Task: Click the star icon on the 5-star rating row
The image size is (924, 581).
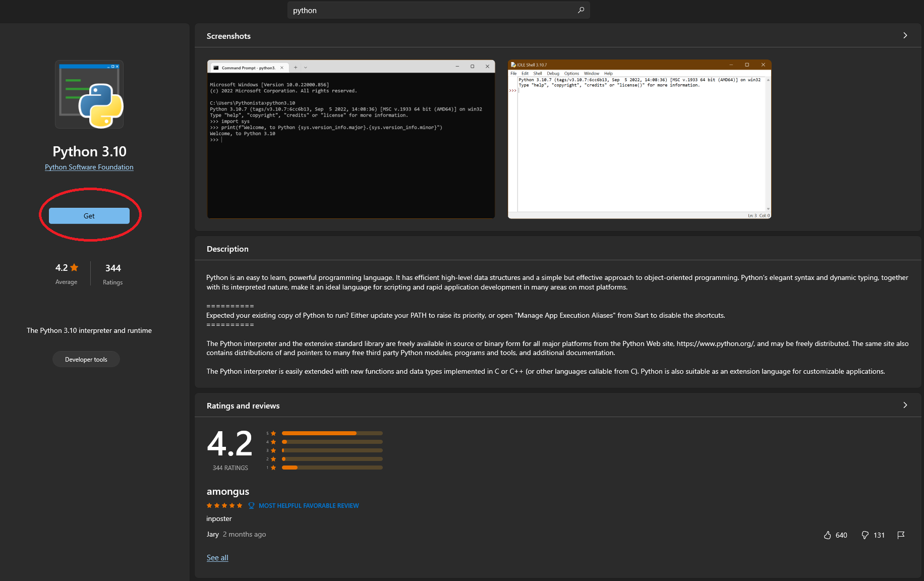Action: click(272, 433)
